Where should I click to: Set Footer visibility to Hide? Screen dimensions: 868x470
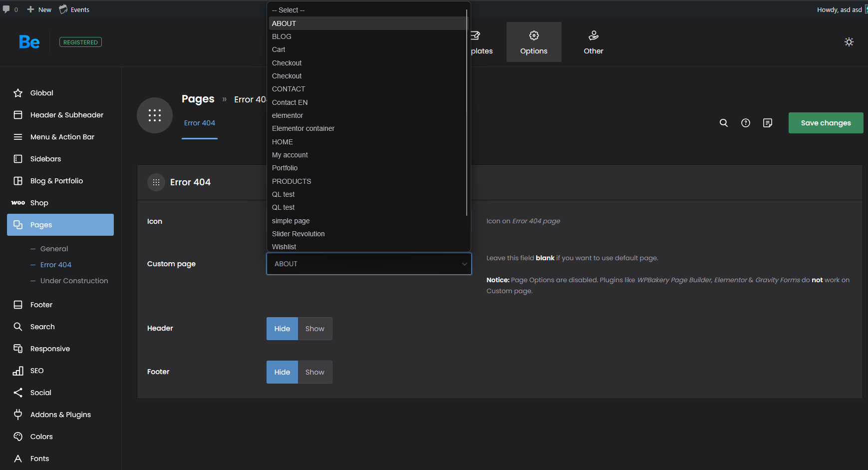pos(282,372)
